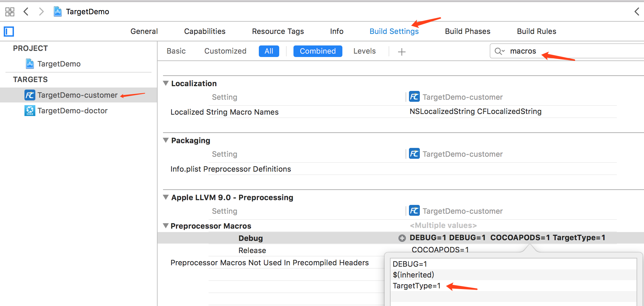
Task: Switch to Resource Tags tab
Action: pos(278,31)
